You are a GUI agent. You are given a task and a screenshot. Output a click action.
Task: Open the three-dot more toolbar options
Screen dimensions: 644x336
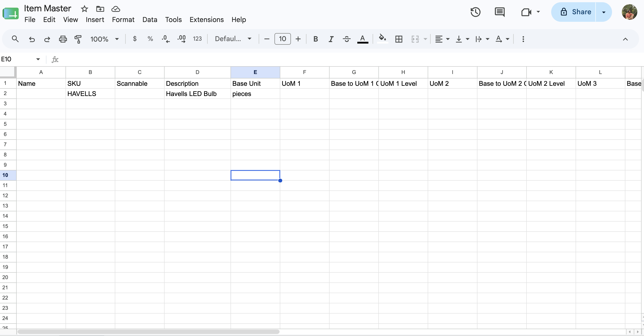tap(523, 39)
